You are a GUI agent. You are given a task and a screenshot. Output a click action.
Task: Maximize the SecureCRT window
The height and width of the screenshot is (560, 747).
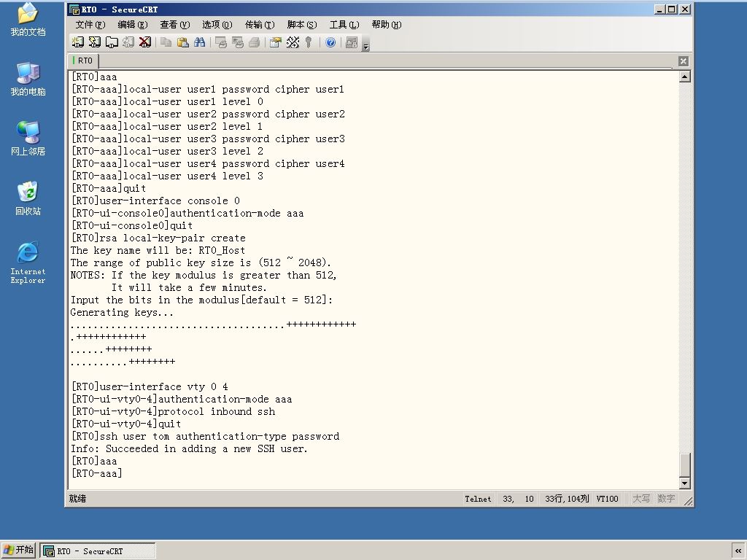672,9
